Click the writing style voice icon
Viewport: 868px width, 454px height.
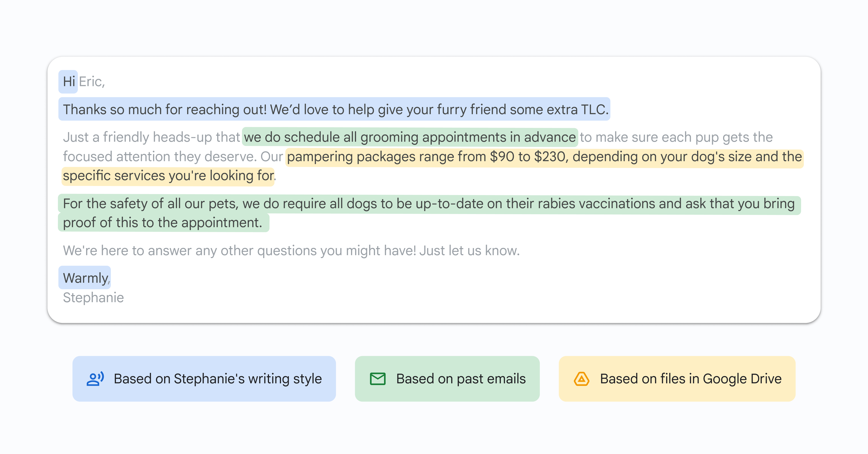coord(95,379)
